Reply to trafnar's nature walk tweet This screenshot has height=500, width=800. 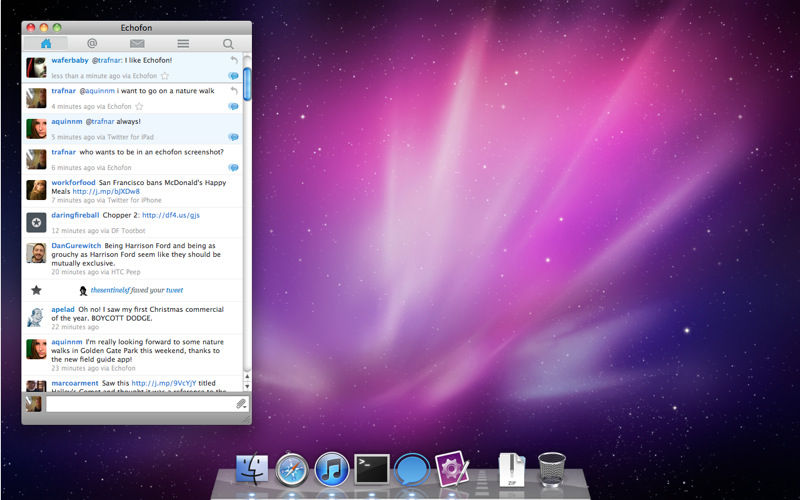click(x=234, y=90)
